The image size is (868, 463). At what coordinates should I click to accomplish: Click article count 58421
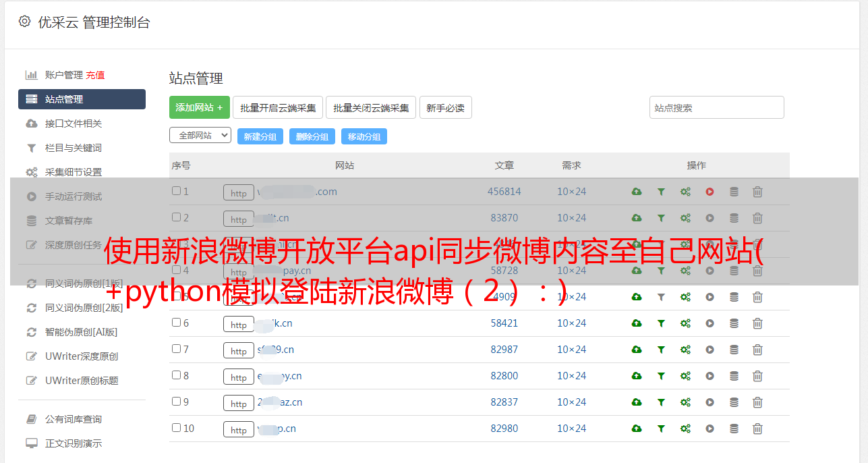coord(504,323)
